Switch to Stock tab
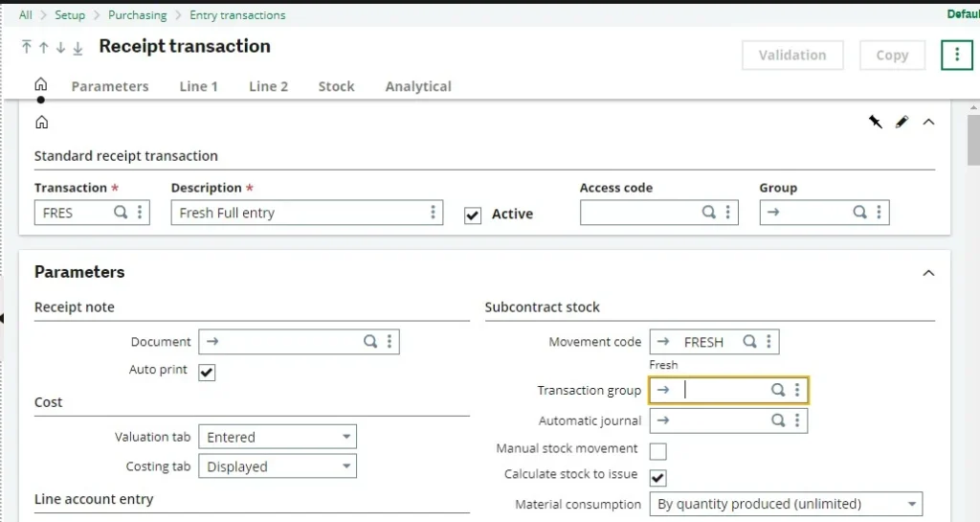The height and width of the screenshot is (522, 980). tap(336, 86)
